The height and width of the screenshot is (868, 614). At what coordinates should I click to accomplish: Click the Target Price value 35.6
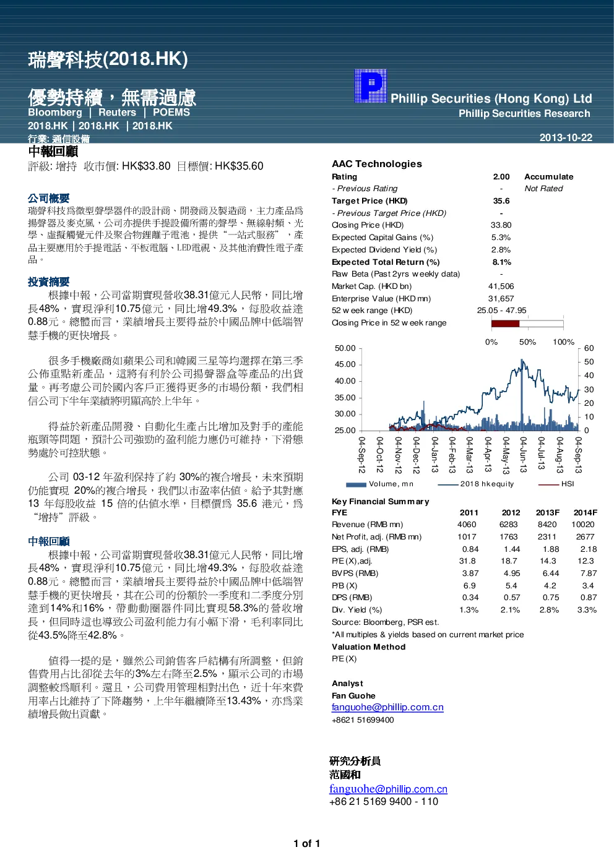[x=501, y=201]
